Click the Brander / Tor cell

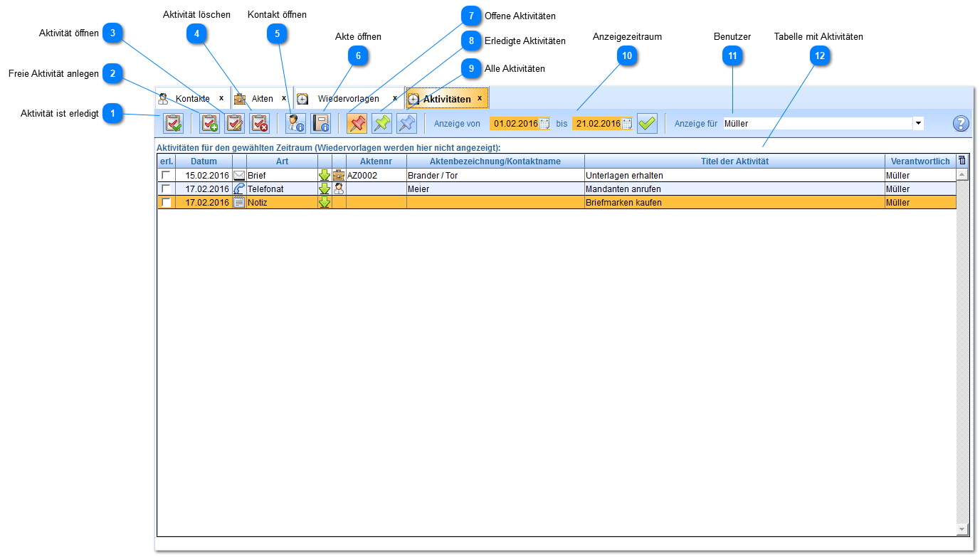click(x=495, y=175)
